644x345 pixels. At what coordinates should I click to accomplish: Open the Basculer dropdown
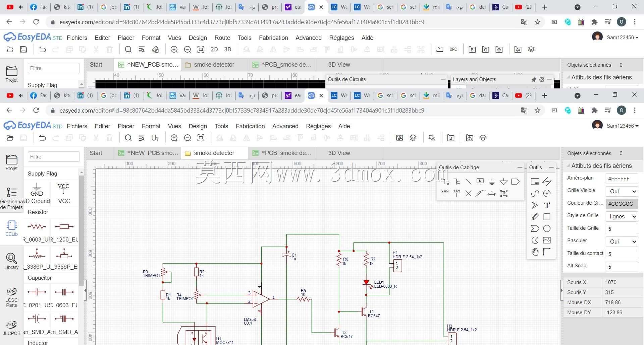click(622, 241)
